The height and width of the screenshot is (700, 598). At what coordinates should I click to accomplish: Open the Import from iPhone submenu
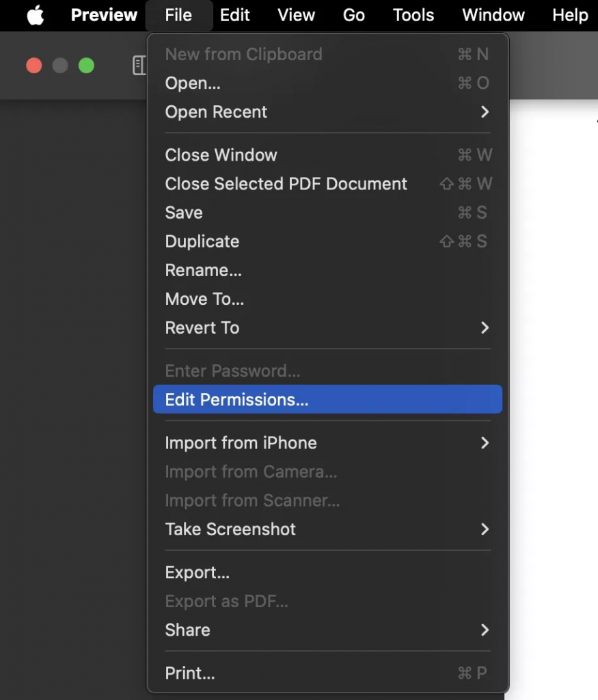(x=241, y=443)
